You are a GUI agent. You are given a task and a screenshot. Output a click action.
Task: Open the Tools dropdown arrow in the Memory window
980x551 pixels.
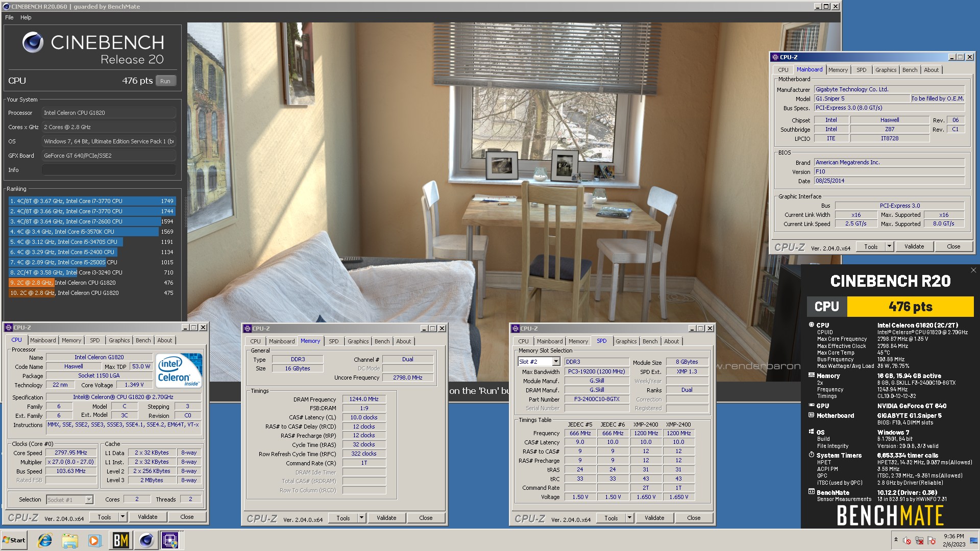tap(361, 518)
